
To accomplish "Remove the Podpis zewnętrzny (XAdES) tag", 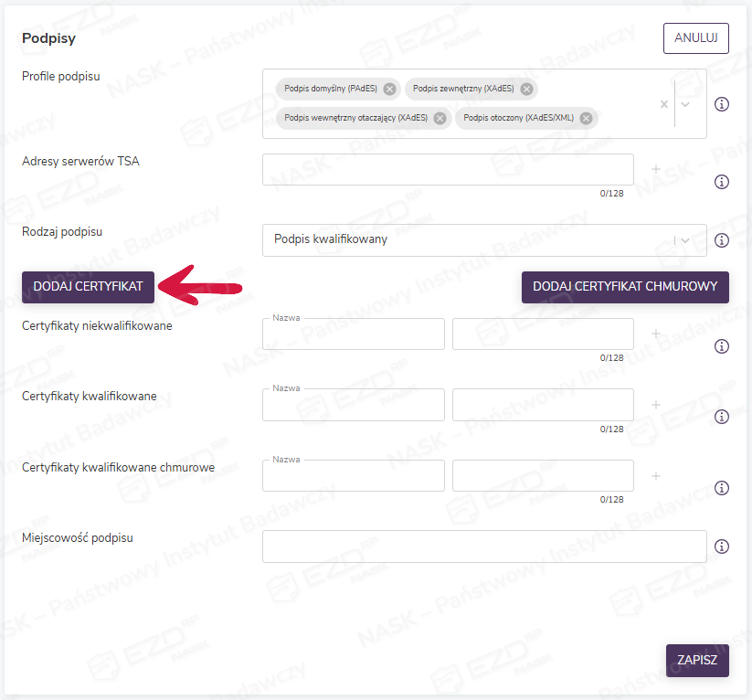I will coord(527,89).
